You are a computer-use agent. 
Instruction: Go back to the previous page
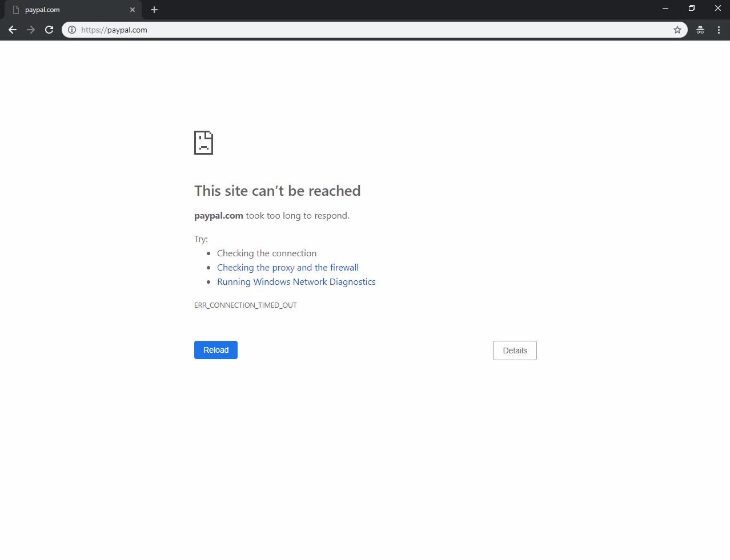tap(13, 30)
